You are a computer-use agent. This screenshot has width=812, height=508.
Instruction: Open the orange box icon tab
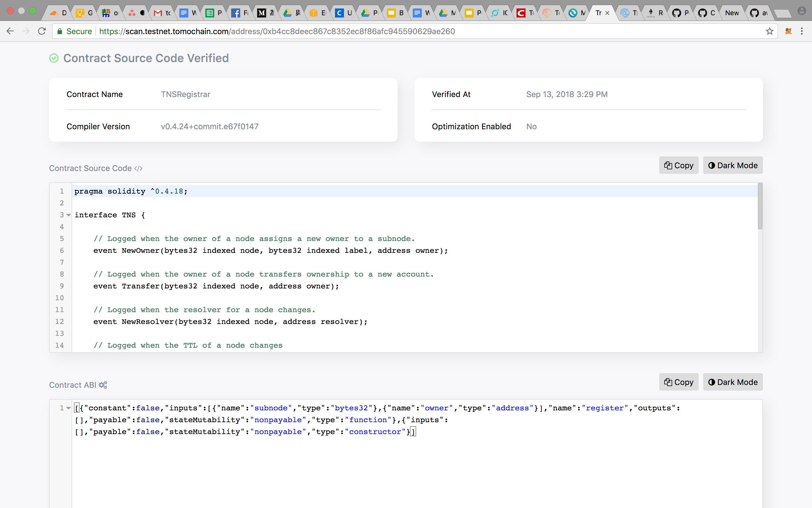click(318, 13)
